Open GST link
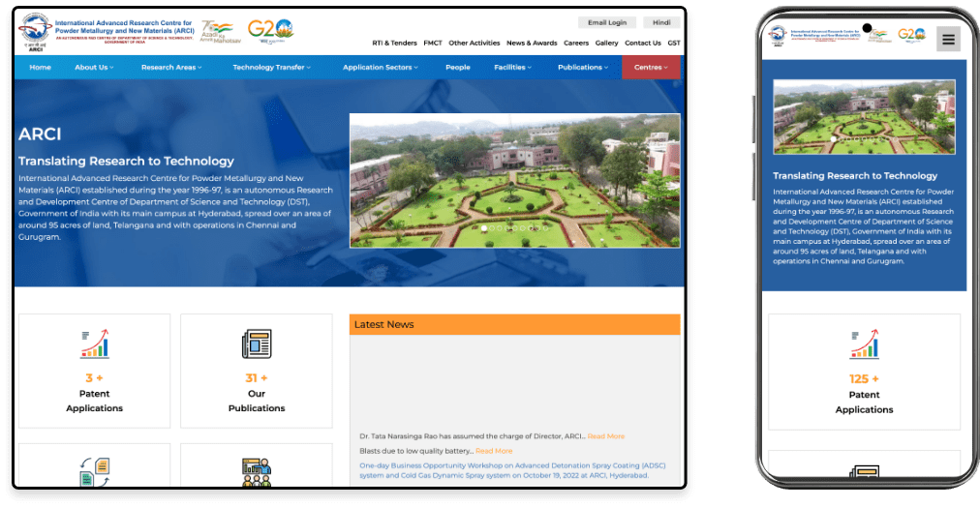This screenshot has height=507, width=980. [x=674, y=44]
